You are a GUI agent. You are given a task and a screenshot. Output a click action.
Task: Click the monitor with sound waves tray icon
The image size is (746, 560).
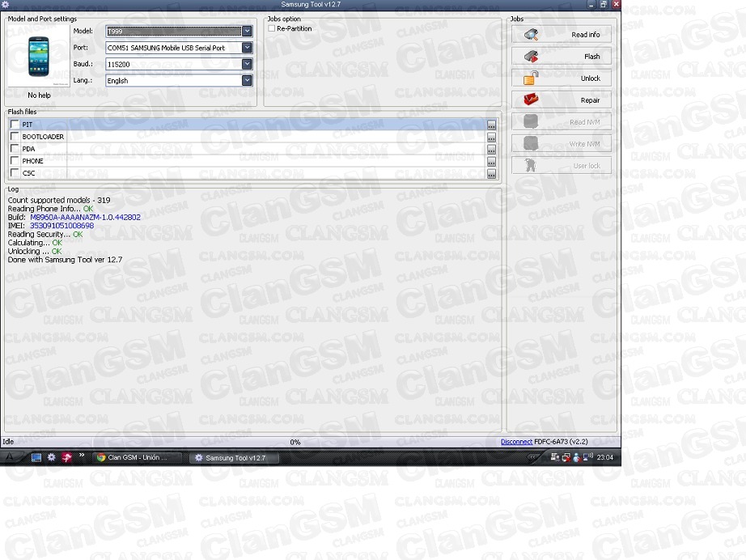click(x=588, y=457)
